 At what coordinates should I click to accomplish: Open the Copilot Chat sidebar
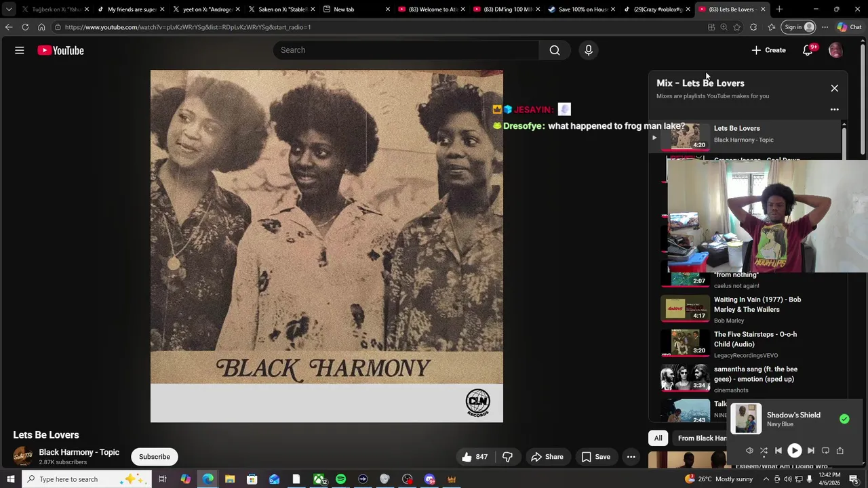pos(849,27)
